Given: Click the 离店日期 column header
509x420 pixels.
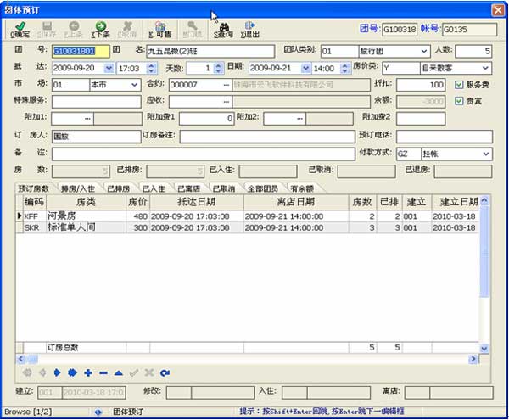Looking at the screenshot, I should click(296, 202).
